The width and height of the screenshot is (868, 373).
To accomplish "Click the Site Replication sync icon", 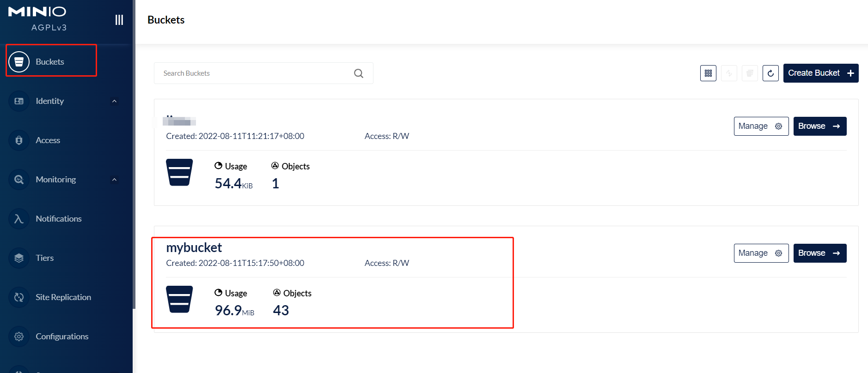I will coord(19,297).
